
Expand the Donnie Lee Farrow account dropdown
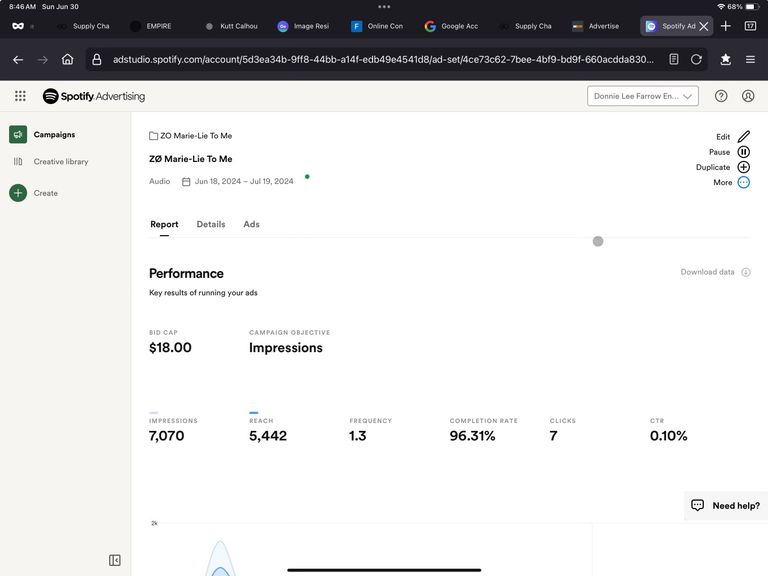tap(643, 96)
